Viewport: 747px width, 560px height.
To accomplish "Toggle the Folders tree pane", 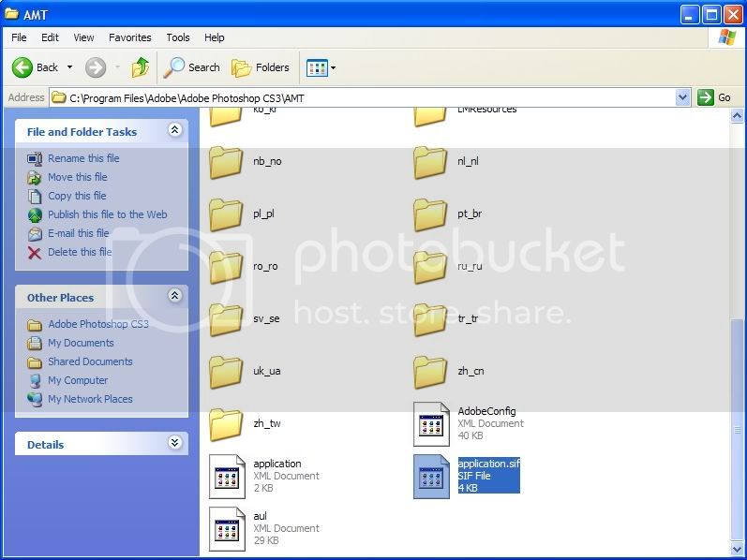I will click(261, 67).
